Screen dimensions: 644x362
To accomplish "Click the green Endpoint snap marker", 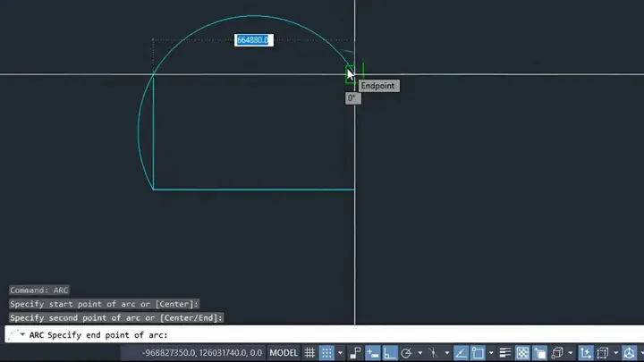I will [350, 74].
